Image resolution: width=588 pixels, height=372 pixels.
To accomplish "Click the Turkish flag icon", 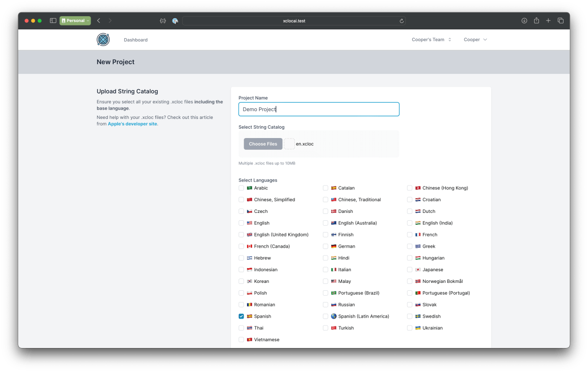I will coord(334,328).
